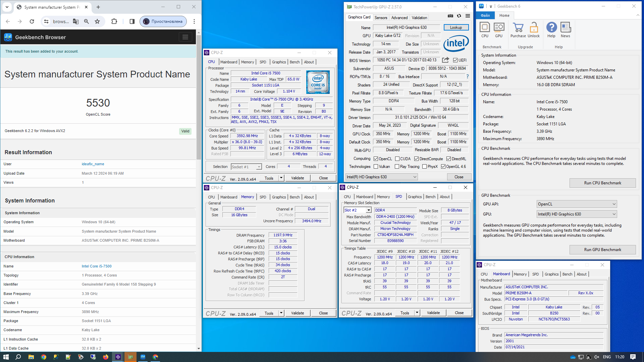Click the Run GPU Benchmark button
The height and width of the screenshot is (362, 644).
click(602, 250)
